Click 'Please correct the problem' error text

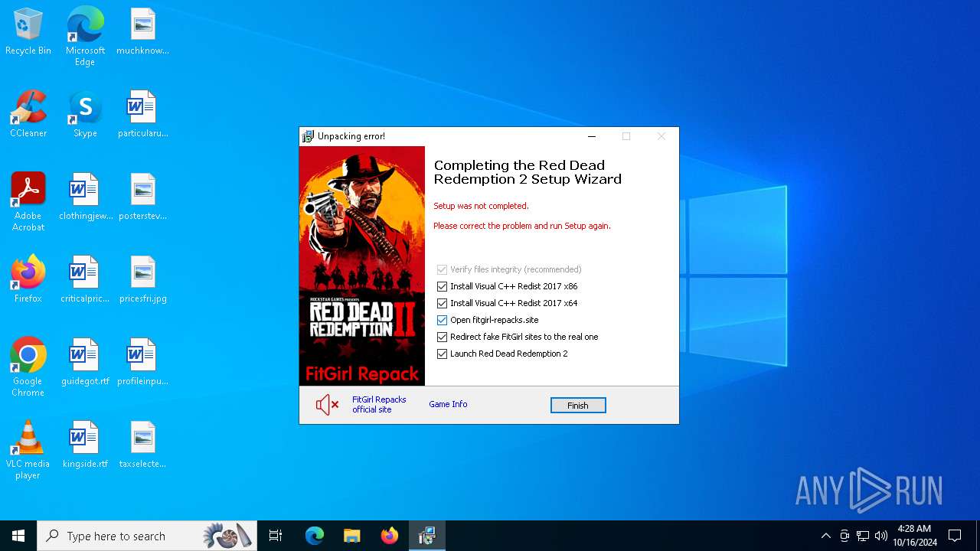(x=522, y=226)
